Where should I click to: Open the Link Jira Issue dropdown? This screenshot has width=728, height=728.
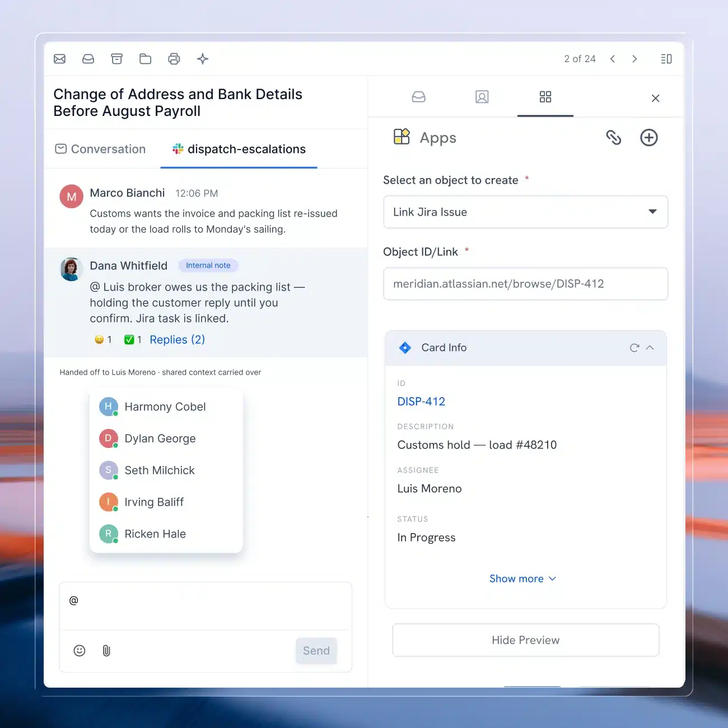(x=526, y=212)
